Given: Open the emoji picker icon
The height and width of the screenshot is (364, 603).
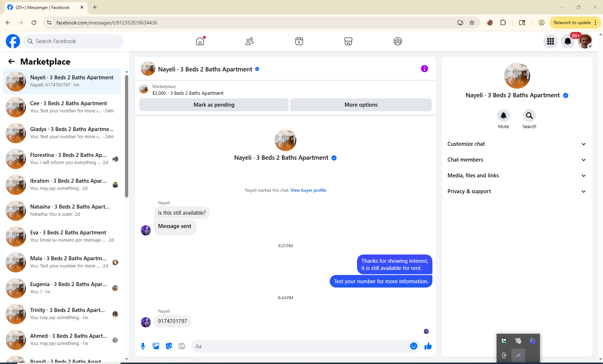Looking at the screenshot, I should tap(414, 346).
